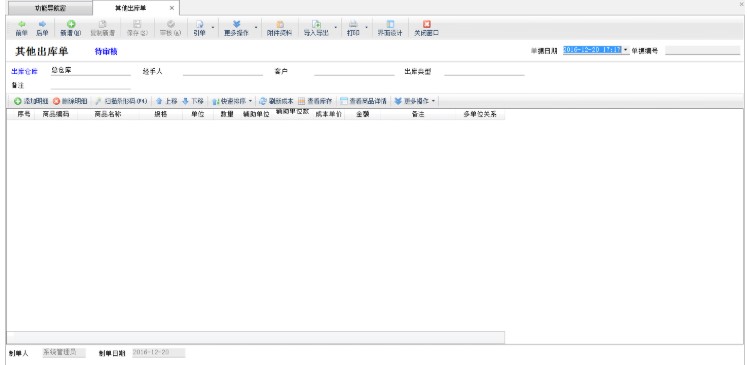
Task: Click the 备注 column header in grid
Action: click(x=418, y=115)
